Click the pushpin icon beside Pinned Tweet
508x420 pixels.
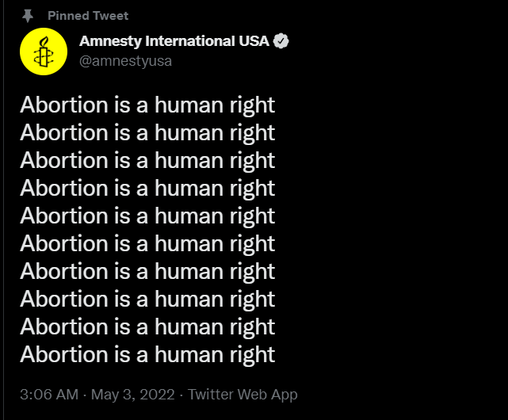[28, 16]
